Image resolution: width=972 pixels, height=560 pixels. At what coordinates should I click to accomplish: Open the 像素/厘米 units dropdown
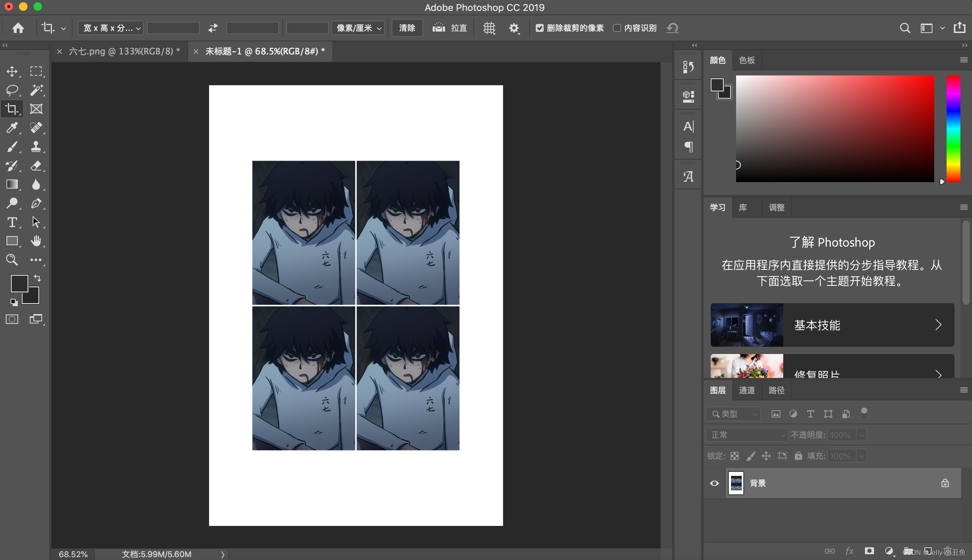coord(358,28)
